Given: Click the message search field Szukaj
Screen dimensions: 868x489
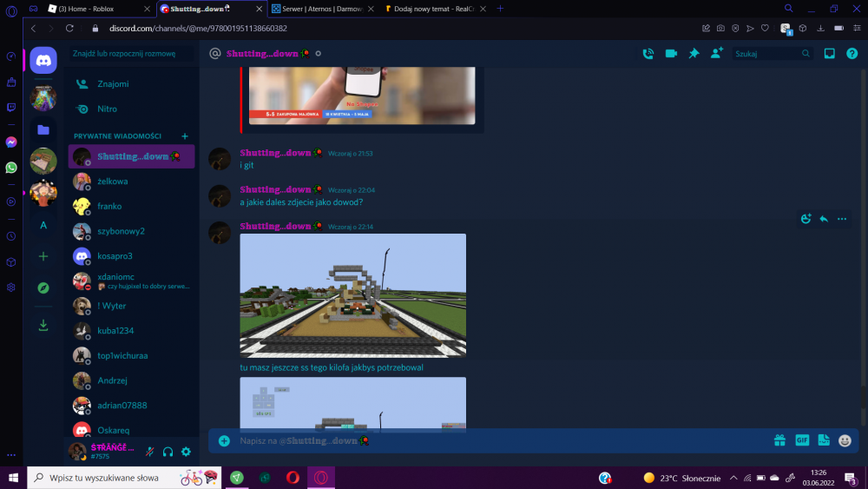Looking at the screenshot, I should [773, 54].
